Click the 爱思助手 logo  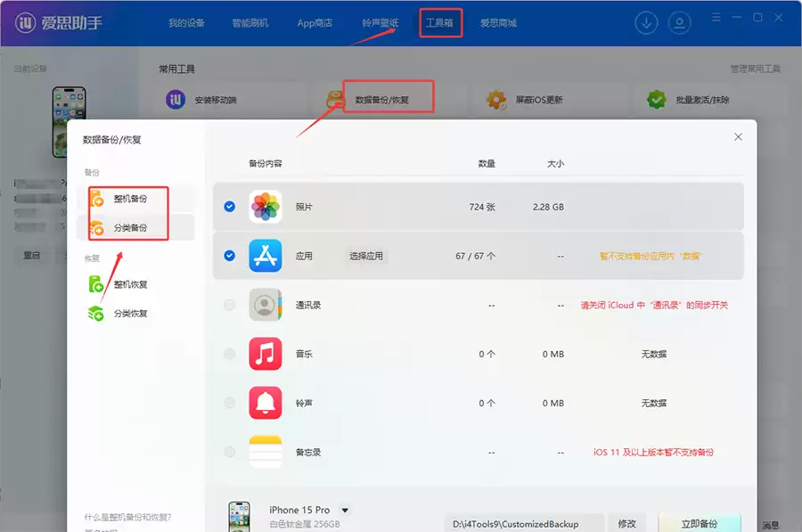58,22
